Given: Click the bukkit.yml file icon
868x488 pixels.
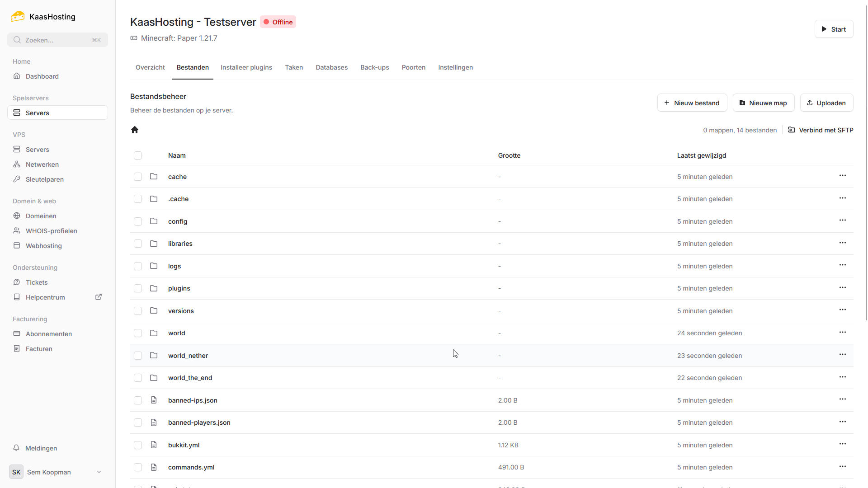Looking at the screenshot, I should pos(154,445).
